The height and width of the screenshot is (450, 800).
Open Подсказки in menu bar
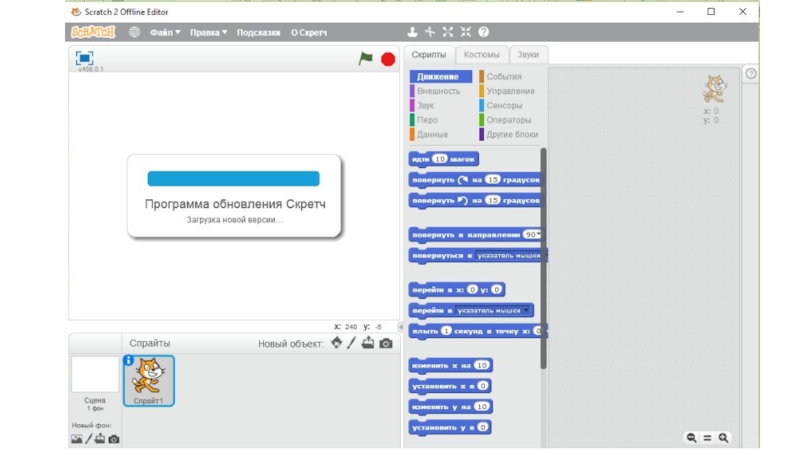click(x=258, y=32)
